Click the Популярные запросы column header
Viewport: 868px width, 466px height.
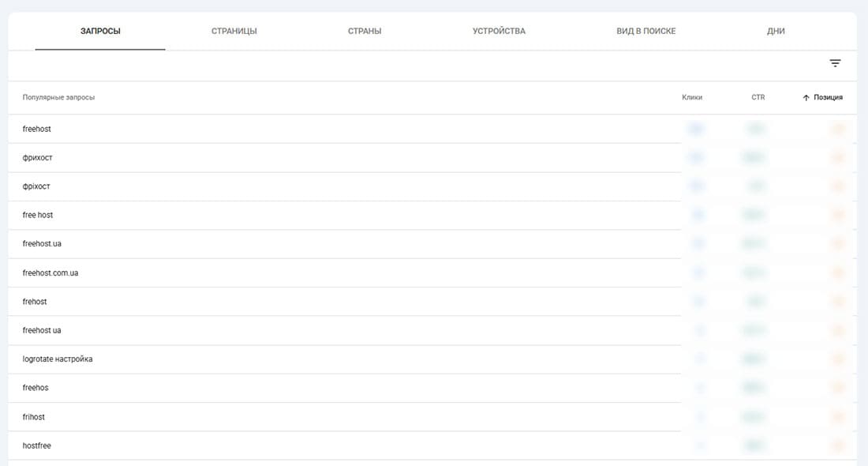coord(58,97)
